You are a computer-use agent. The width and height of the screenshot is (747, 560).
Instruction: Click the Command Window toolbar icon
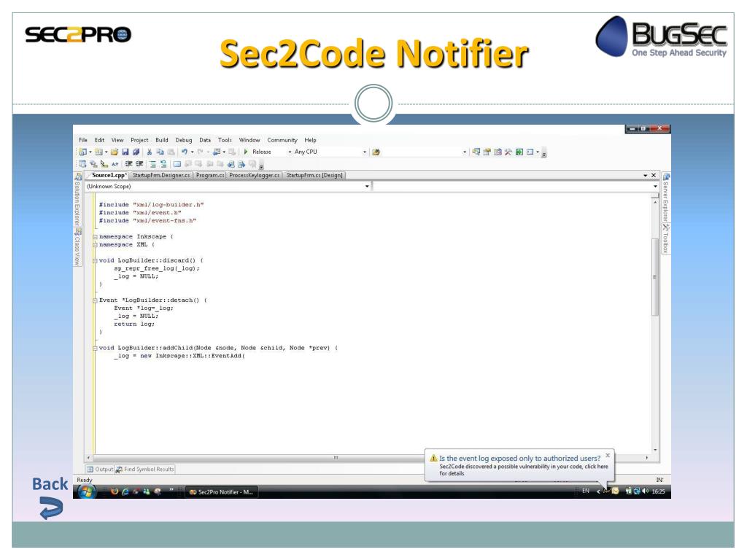click(530, 152)
